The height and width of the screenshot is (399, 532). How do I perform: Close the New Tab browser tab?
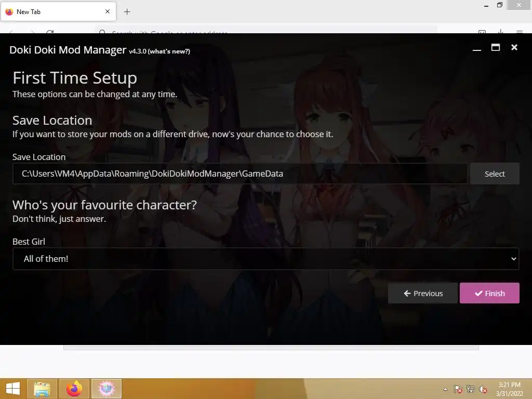pyautogui.click(x=108, y=11)
